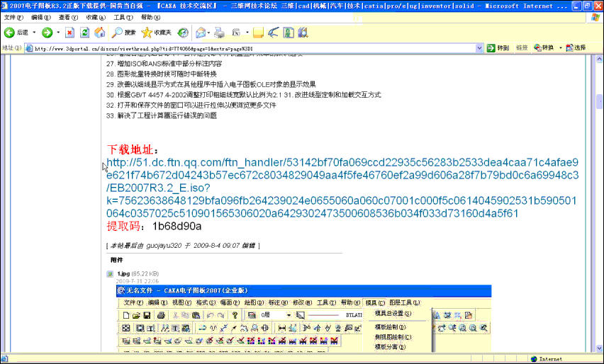The width and height of the screenshot is (604, 364).
Task: Expand the Mail button dropdown arrow
Action: point(208,33)
